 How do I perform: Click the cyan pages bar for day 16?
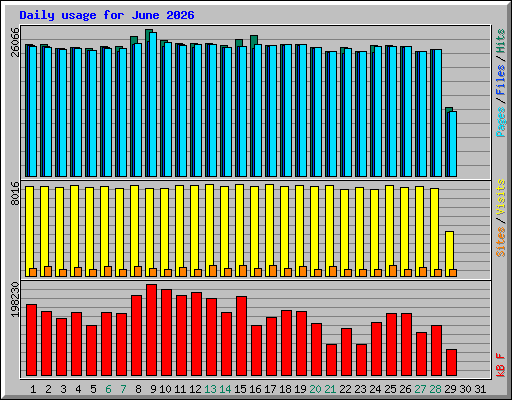[258, 110]
